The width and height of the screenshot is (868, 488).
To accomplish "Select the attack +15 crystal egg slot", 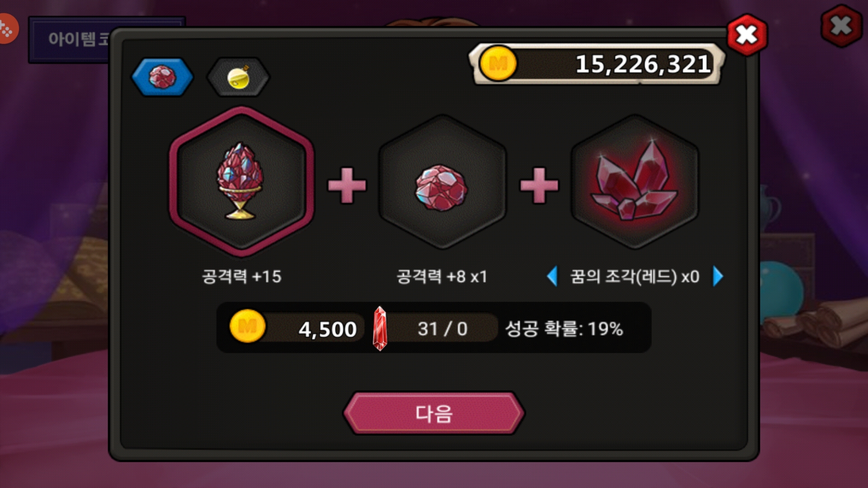I will click(241, 182).
